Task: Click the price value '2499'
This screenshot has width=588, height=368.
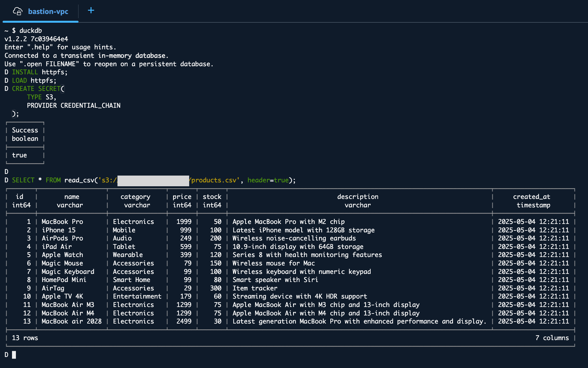Action: [184, 321]
